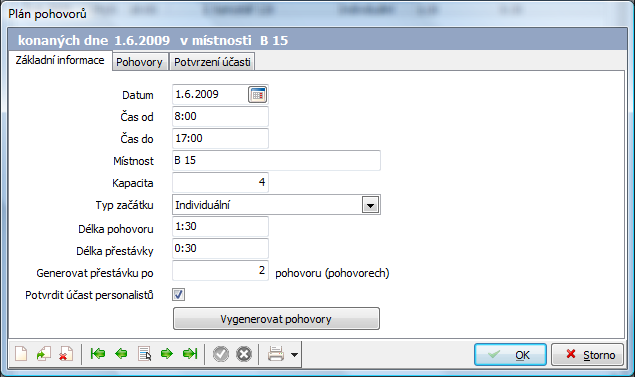Click the Vygenerovat pohovory button

click(276, 319)
